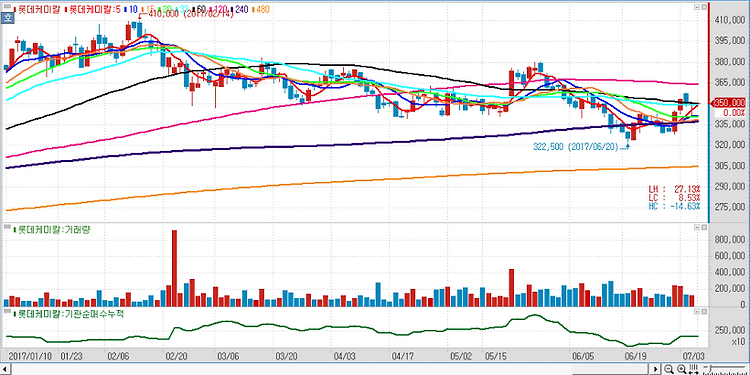Select the 10-day moving average legend

coord(131,9)
